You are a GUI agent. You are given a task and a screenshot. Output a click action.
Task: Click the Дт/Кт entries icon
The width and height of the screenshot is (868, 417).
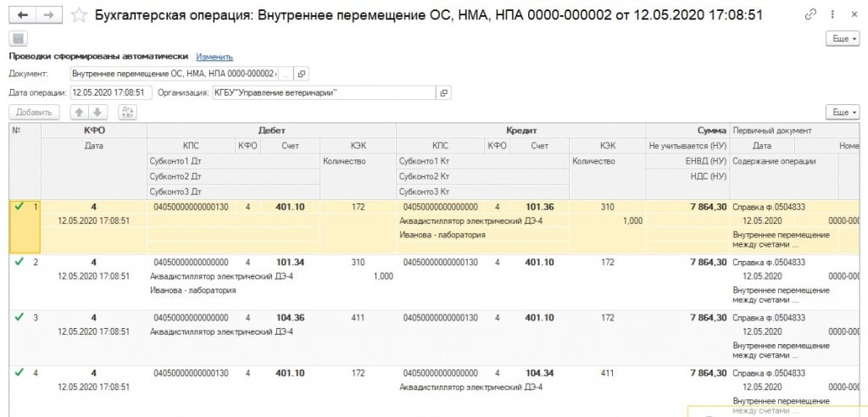click(x=127, y=113)
